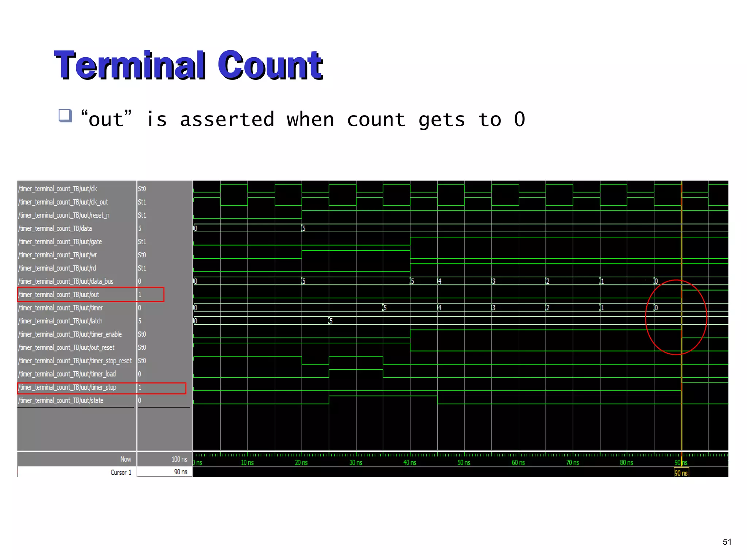Click the 80 ns mark on the time ruler
The image size is (747, 560).
[x=627, y=463]
